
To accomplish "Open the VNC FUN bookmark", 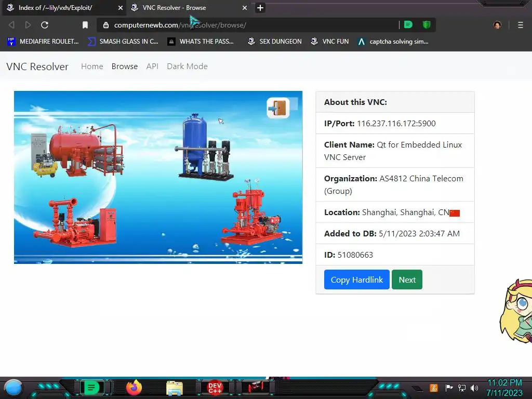I will [330, 42].
